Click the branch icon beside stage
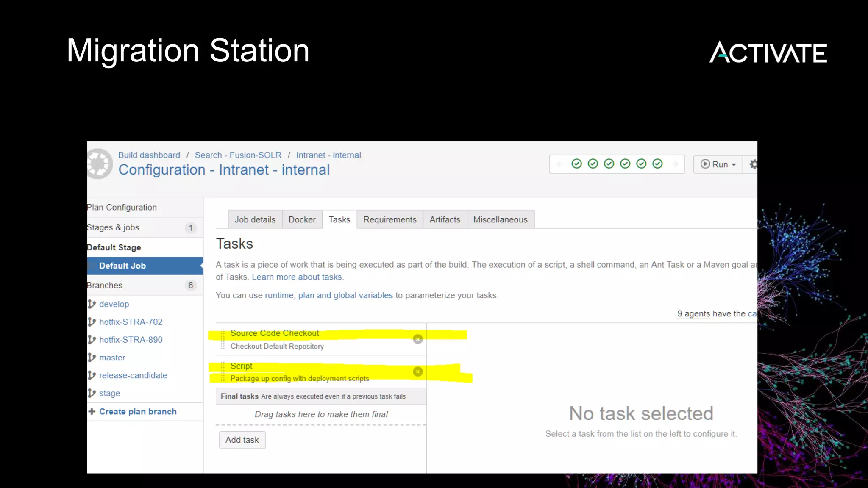868x488 pixels. [x=92, y=393]
